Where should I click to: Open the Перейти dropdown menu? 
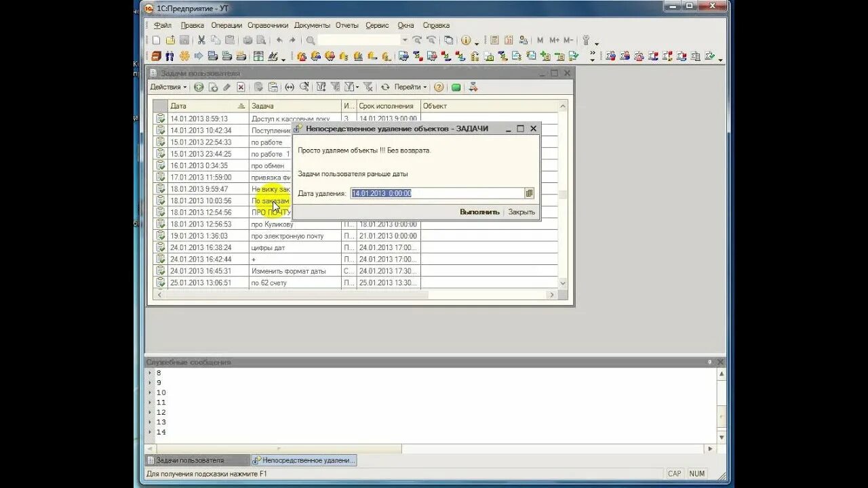click(x=410, y=87)
